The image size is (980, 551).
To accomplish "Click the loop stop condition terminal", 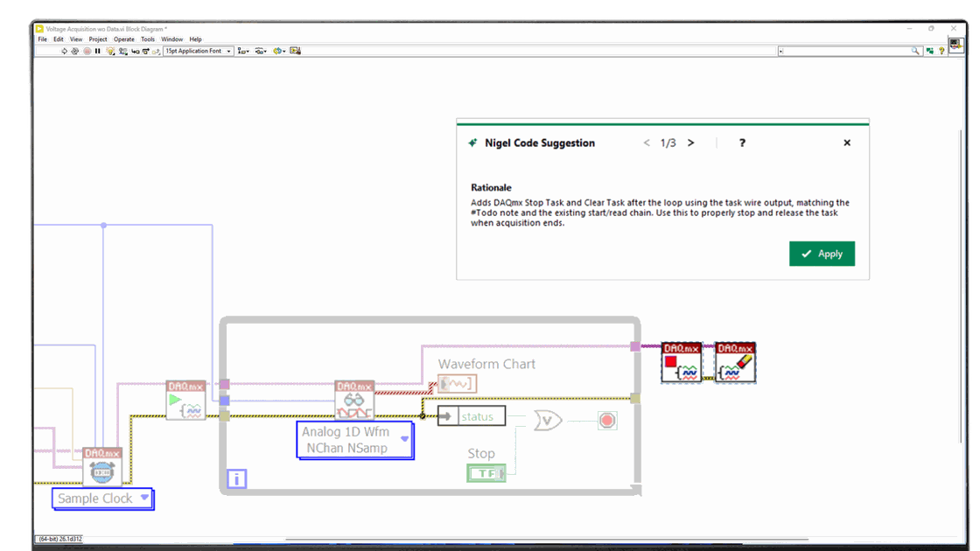I will [x=607, y=421].
